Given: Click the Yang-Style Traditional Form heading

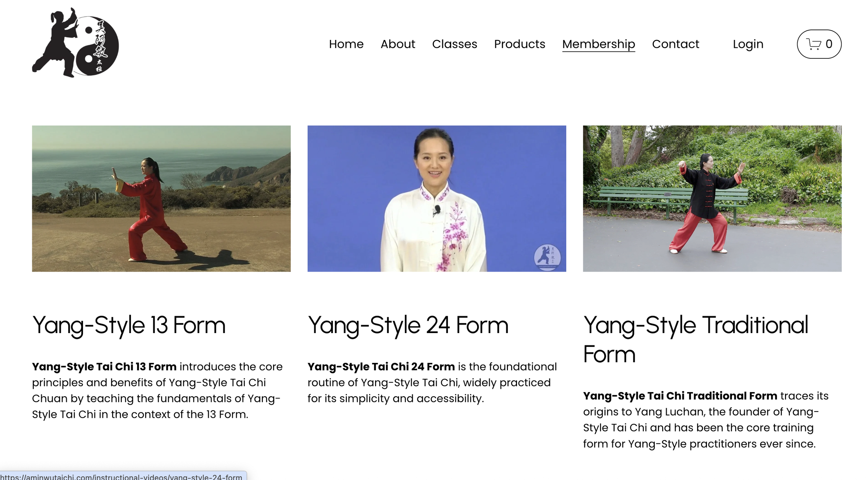Looking at the screenshot, I should point(695,339).
